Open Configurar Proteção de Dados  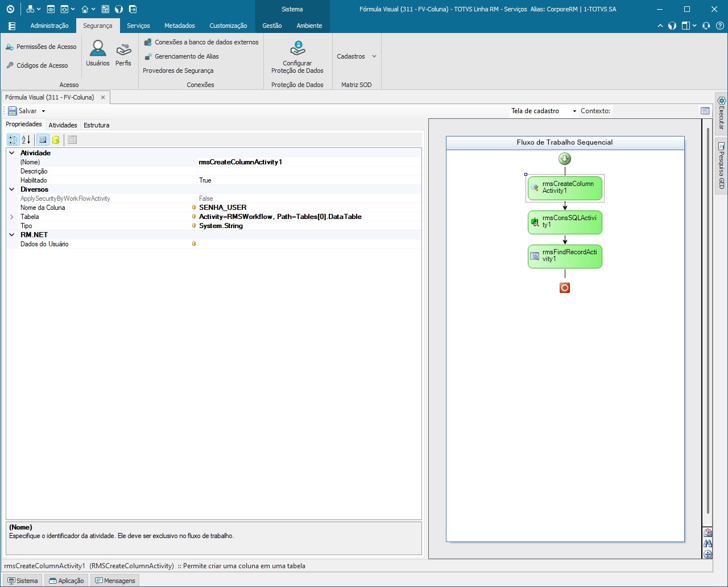tap(297, 57)
